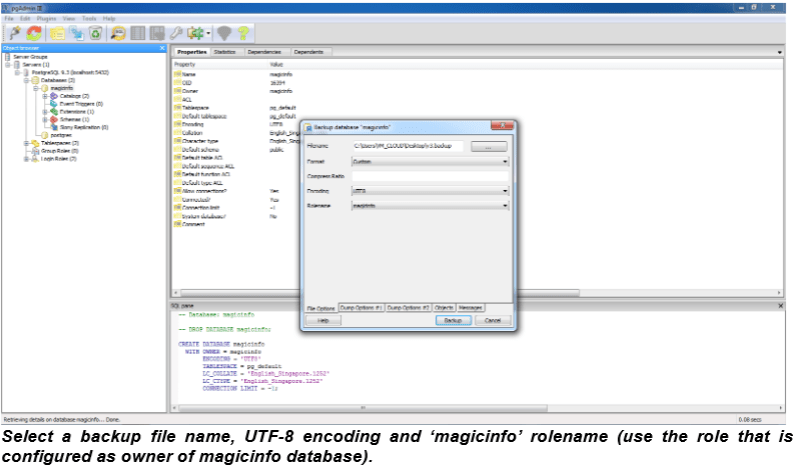The height and width of the screenshot is (466, 796).
Task: Expand the Schemas node
Action: point(45,120)
